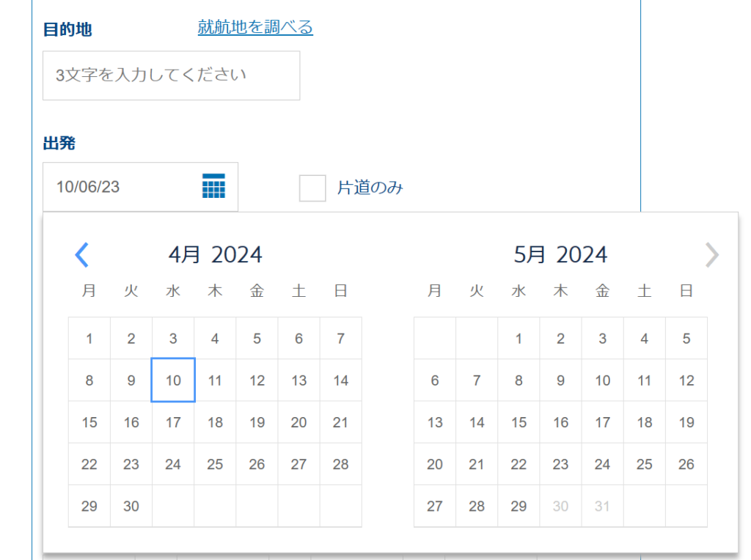The height and width of the screenshot is (560, 751).
Task: Go to previous month with left arrow
Action: [x=81, y=254]
